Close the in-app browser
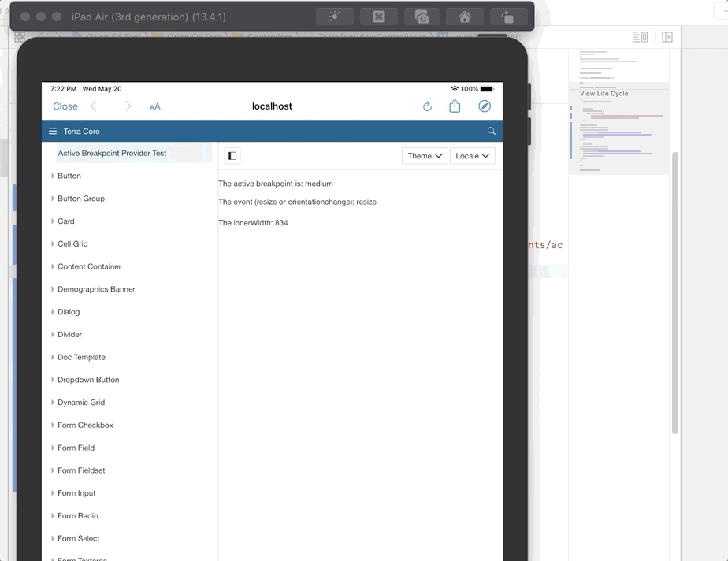The height and width of the screenshot is (561, 728). click(x=65, y=106)
